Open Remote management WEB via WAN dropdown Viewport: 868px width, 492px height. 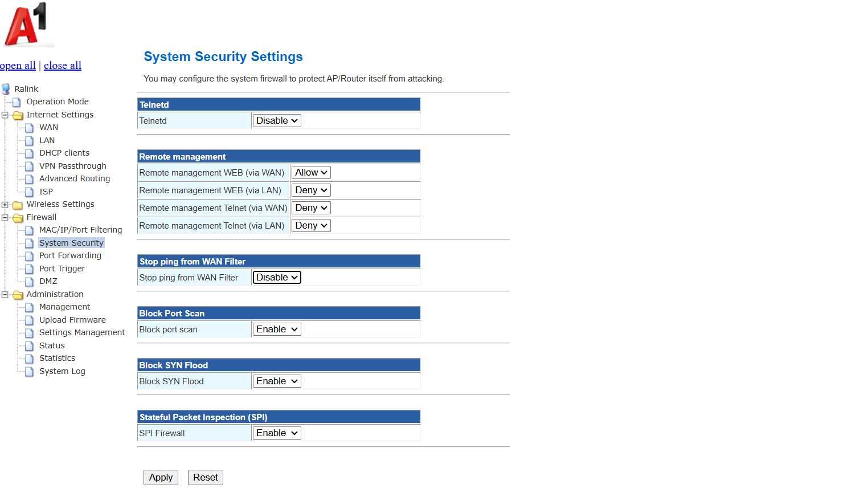click(311, 173)
